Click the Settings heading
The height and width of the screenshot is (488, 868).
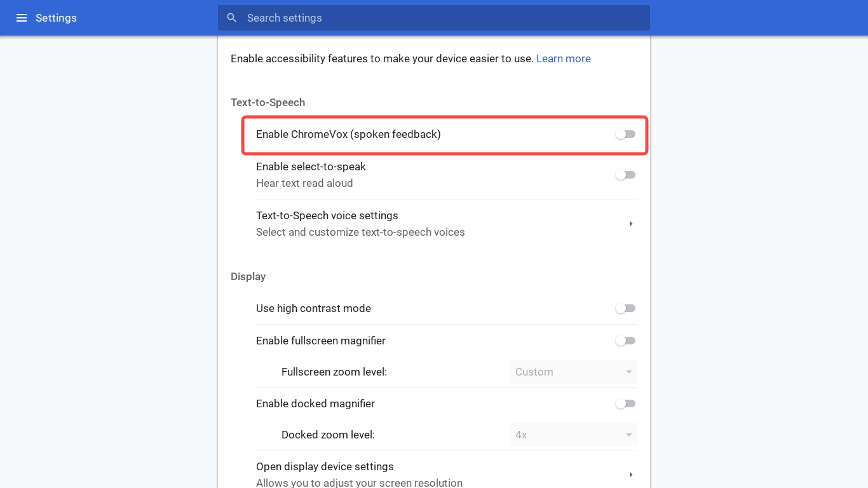[x=56, y=18]
